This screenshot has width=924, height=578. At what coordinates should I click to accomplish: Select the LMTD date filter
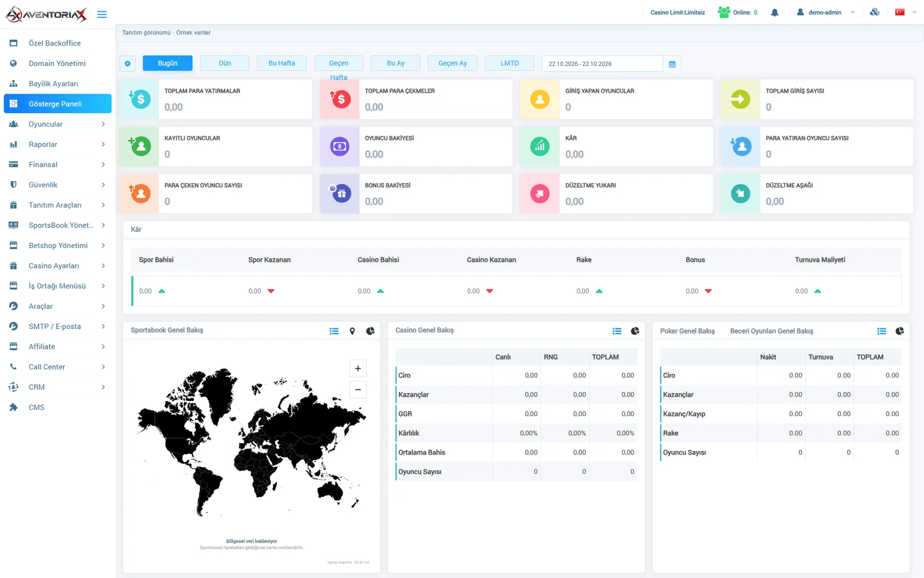(x=509, y=63)
